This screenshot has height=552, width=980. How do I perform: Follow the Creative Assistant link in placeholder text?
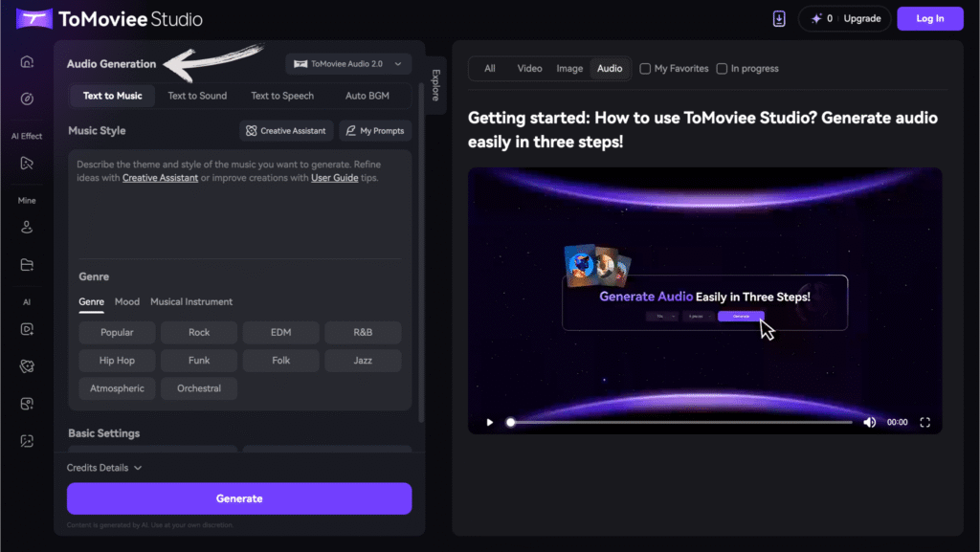[x=160, y=178]
